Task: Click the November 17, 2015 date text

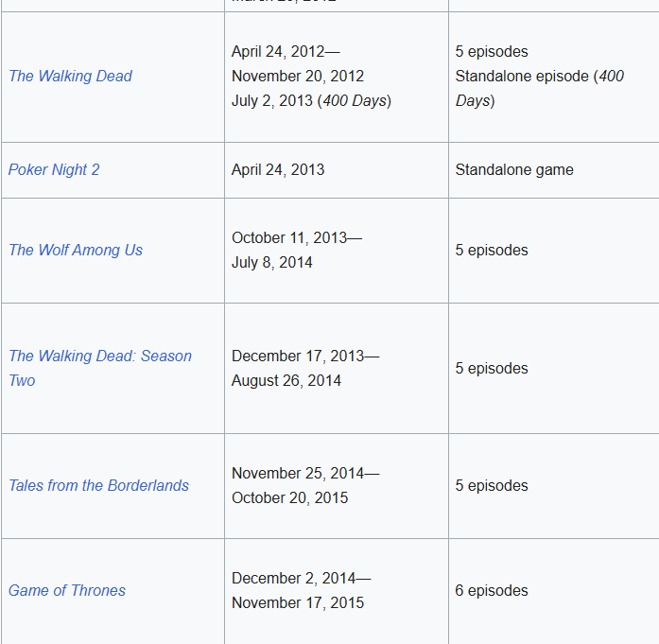Action: click(298, 602)
